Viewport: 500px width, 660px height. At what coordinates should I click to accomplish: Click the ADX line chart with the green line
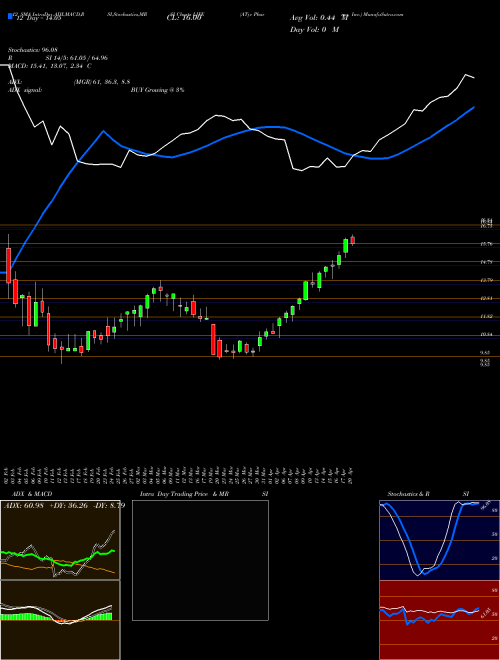60,540
